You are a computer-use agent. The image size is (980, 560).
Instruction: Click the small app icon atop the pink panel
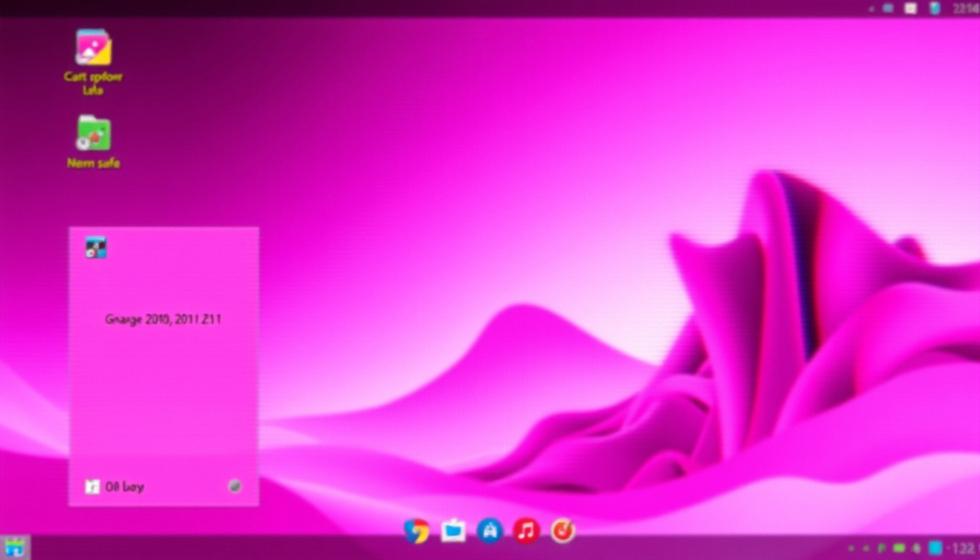96,247
